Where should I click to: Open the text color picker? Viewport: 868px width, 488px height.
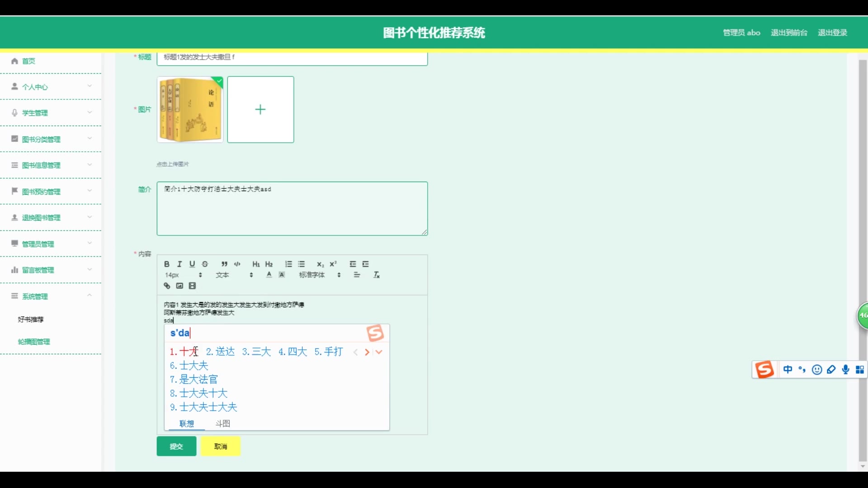269,275
